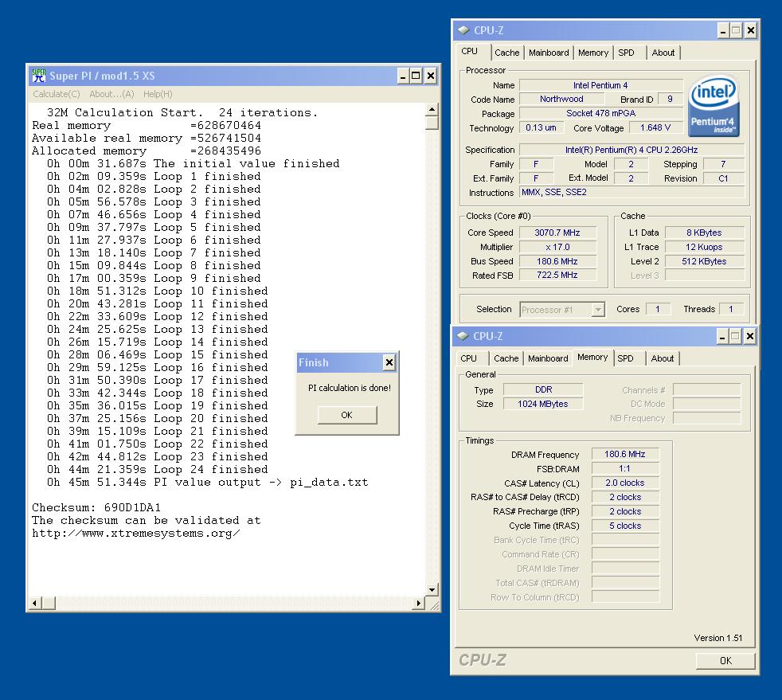
Task: Close the upper CPU-Z window
Action: [x=750, y=30]
